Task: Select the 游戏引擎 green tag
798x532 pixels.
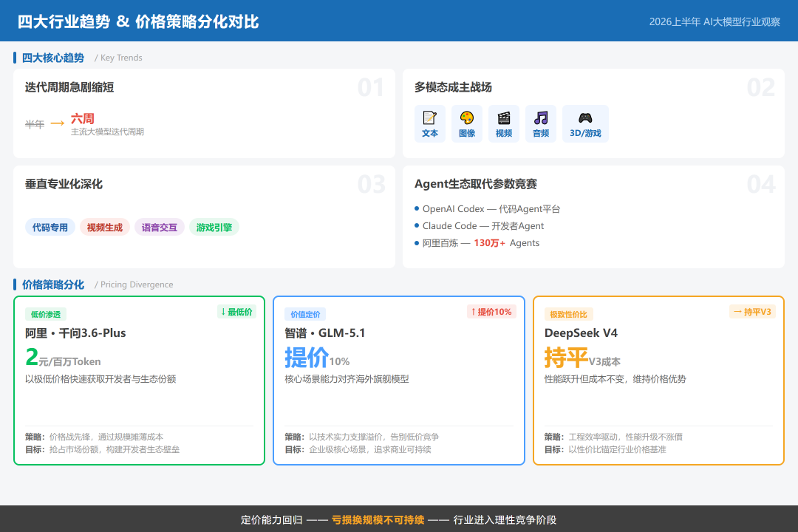Action: pos(214,227)
